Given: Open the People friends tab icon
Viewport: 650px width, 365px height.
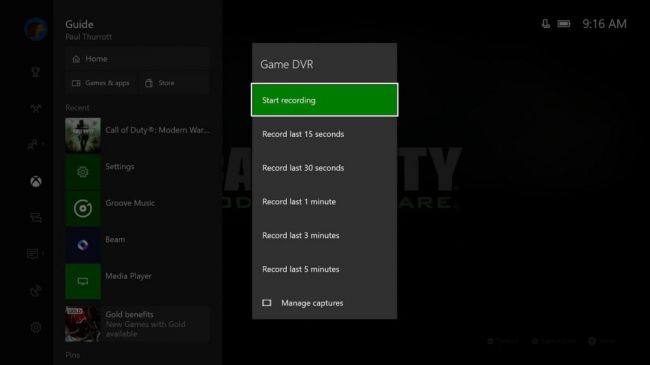Looking at the screenshot, I should click(33, 145).
